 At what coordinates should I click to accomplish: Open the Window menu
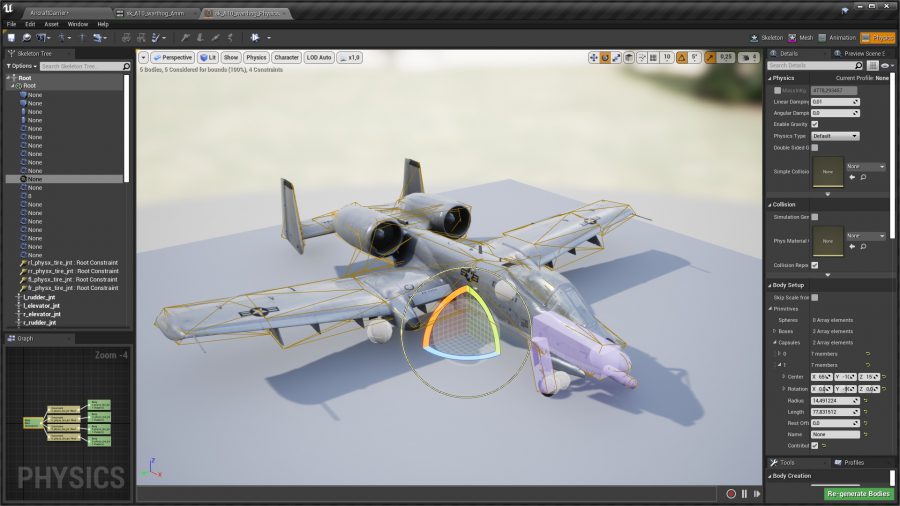point(77,24)
